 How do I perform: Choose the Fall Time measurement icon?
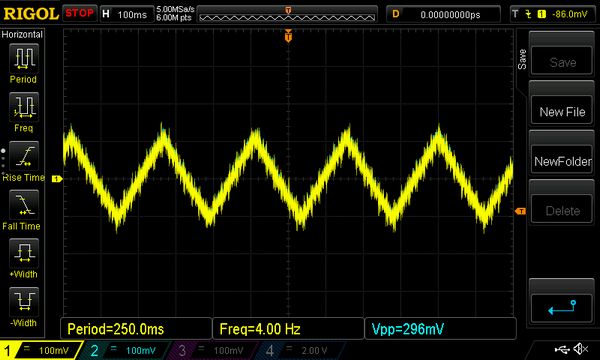pyautogui.click(x=24, y=204)
